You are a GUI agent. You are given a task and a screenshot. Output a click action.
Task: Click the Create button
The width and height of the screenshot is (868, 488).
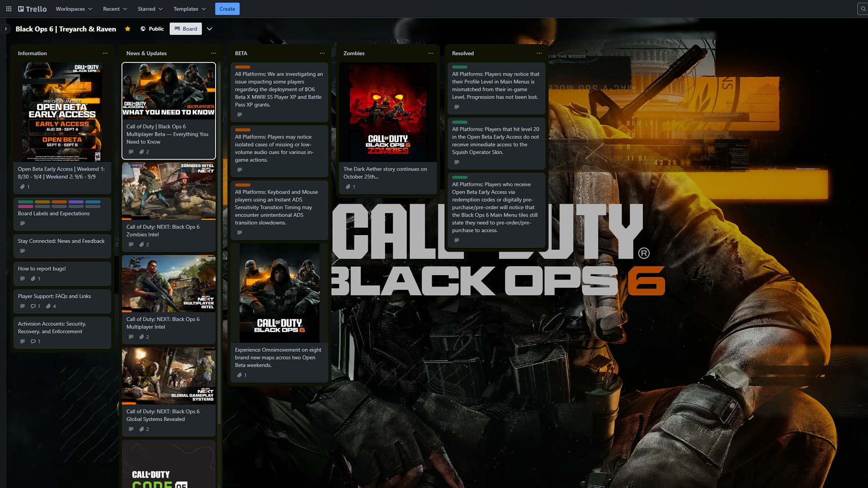coord(227,9)
